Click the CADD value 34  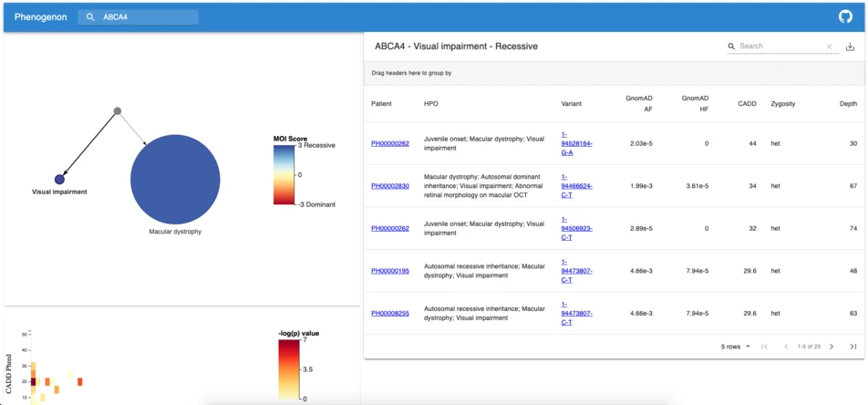click(x=753, y=186)
